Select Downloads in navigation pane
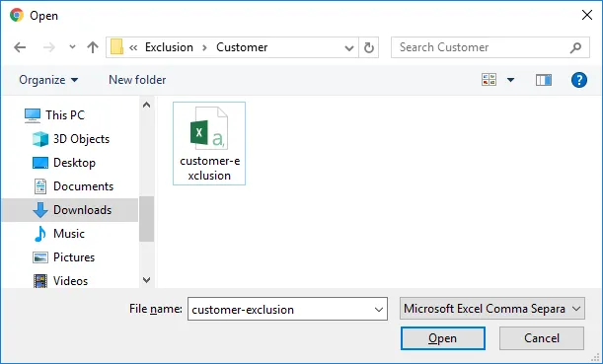The width and height of the screenshot is (603, 364). pyautogui.click(x=70, y=210)
